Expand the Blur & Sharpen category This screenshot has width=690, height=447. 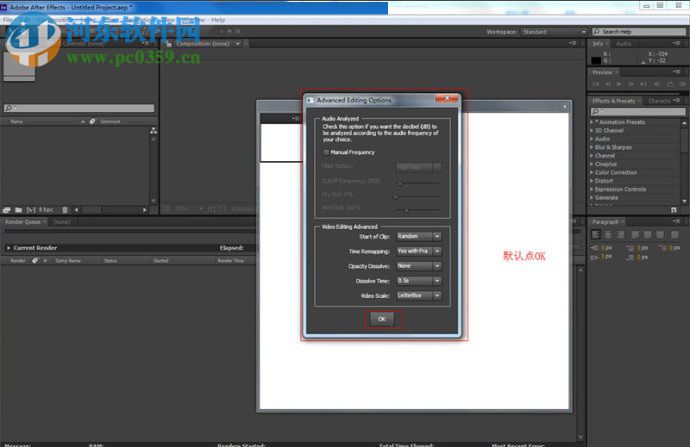592,147
